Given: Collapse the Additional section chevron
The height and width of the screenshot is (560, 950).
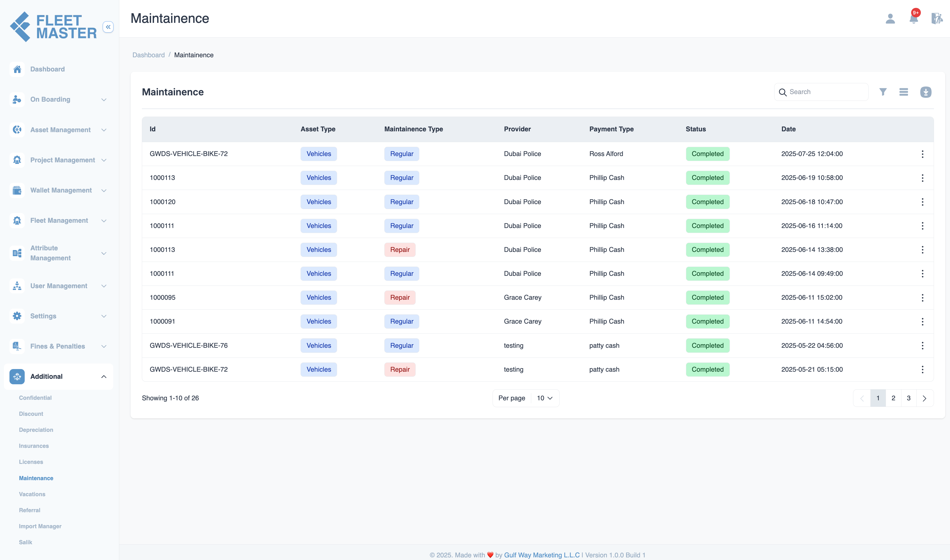Looking at the screenshot, I should tap(104, 377).
